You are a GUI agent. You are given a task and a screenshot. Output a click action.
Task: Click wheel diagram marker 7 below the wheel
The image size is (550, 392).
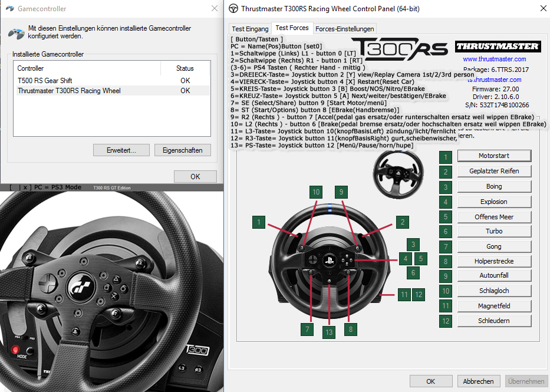[307, 330]
